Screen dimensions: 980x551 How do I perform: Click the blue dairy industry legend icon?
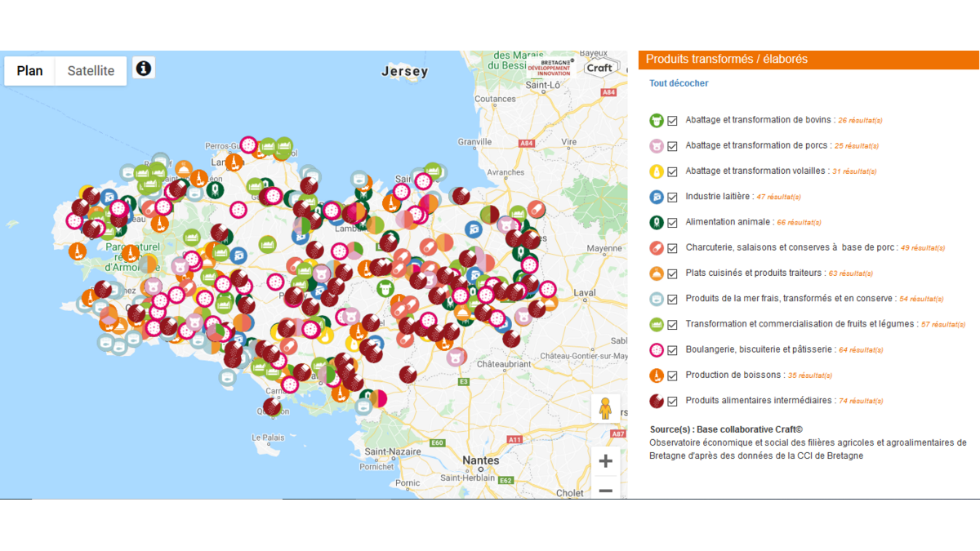pyautogui.click(x=657, y=197)
